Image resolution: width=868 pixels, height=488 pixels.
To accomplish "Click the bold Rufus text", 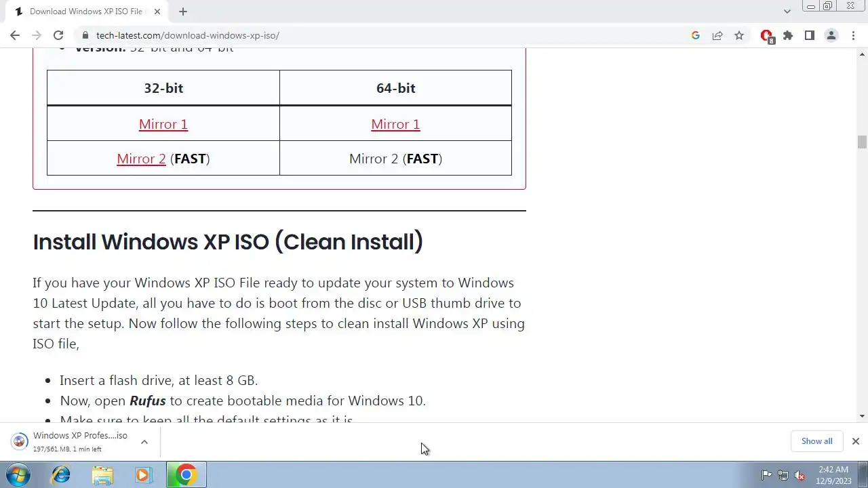I will pyautogui.click(x=148, y=401).
